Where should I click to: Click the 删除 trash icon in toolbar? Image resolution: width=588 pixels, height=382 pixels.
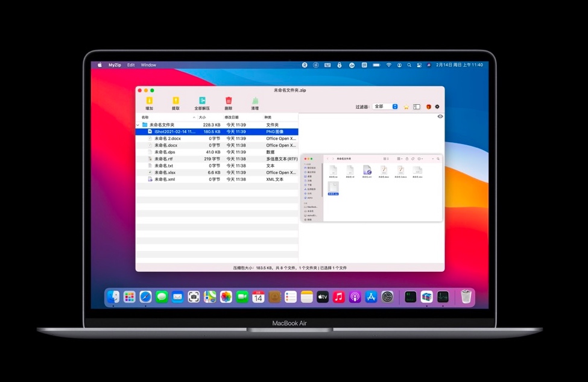pyautogui.click(x=229, y=99)
